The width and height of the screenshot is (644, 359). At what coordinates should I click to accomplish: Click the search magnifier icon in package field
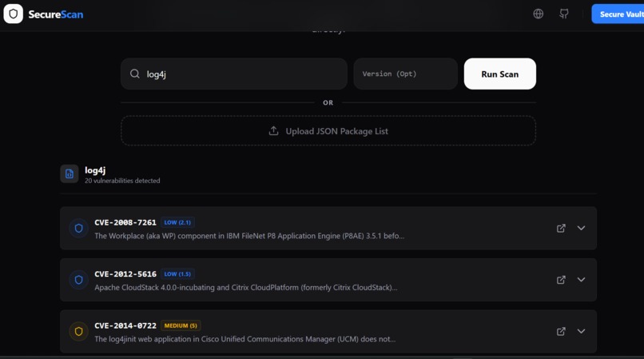[x=135, y=74]
